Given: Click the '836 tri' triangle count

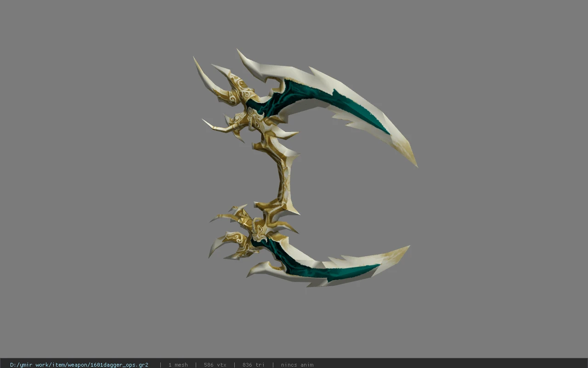Looking at the screenshot, I should point(254,365).
